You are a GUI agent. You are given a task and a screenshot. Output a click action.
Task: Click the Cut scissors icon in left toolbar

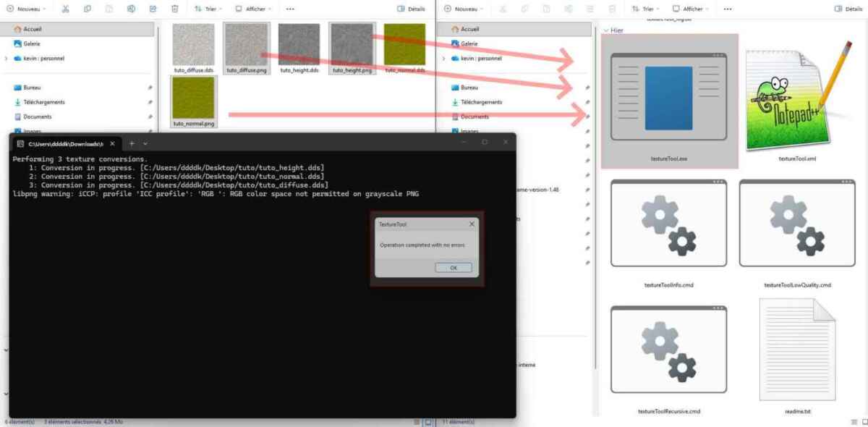[x=65, y=9]
